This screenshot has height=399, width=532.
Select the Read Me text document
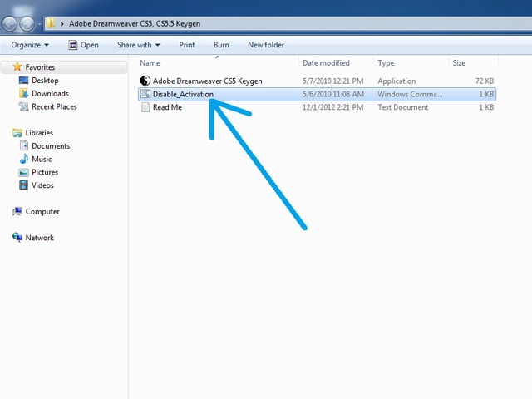[x=166, y=107]
